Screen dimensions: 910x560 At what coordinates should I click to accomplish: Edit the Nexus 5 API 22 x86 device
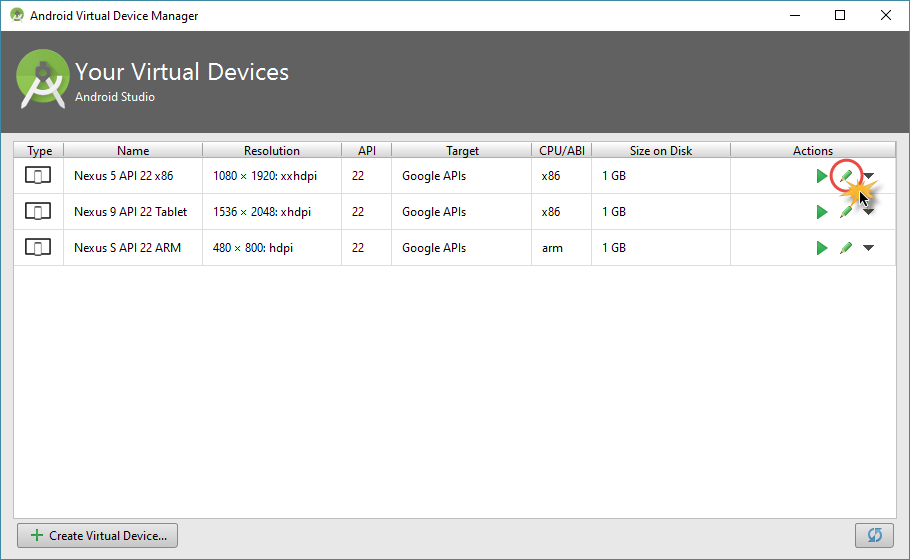coord(846,176)
